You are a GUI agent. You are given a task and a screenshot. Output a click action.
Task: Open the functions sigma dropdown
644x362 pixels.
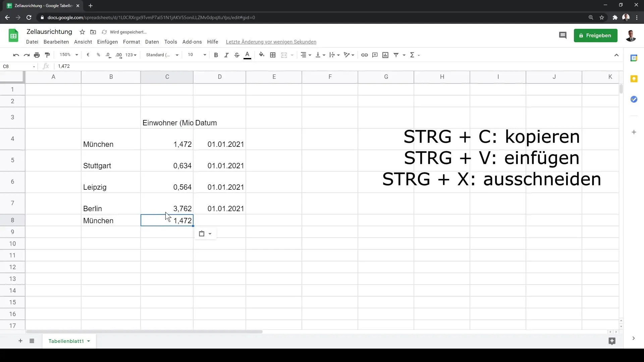click(415, 55)
